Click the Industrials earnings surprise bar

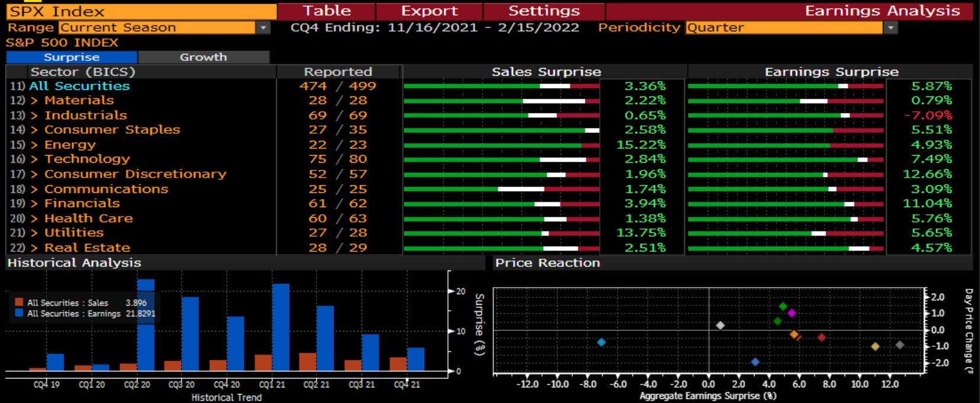point(786,115)
